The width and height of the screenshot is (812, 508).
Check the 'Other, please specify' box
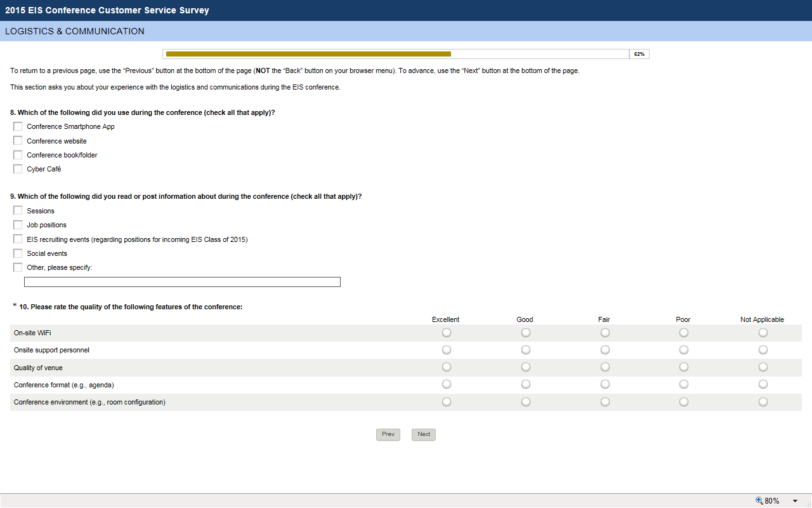point(18,267)
